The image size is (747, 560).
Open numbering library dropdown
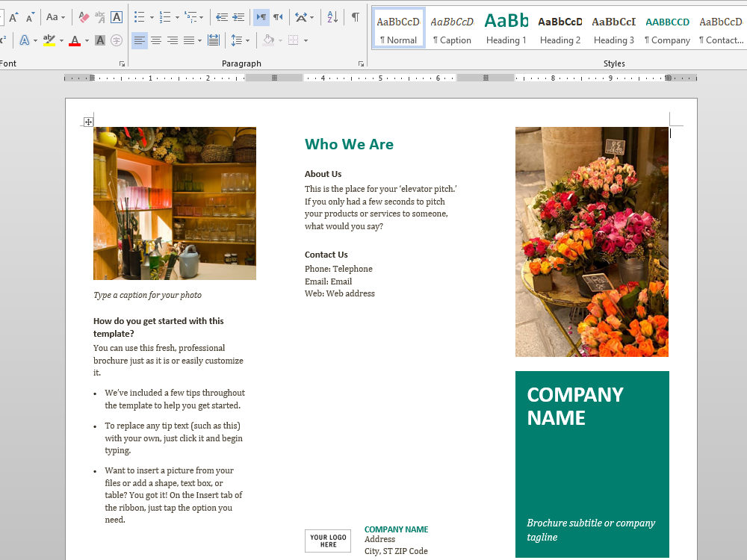[177, 18]
